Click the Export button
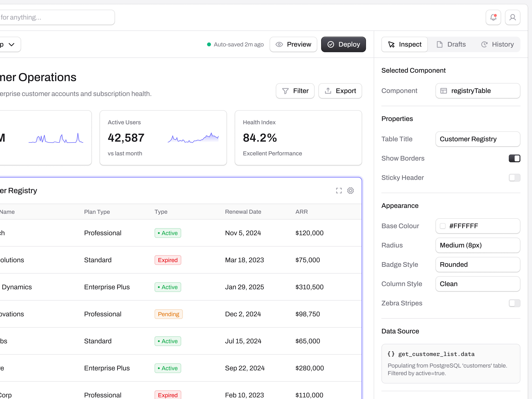 340,91
